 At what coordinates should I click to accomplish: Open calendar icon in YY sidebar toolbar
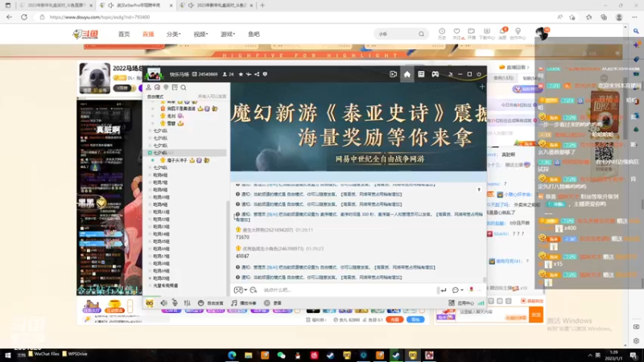coord(175,88)
